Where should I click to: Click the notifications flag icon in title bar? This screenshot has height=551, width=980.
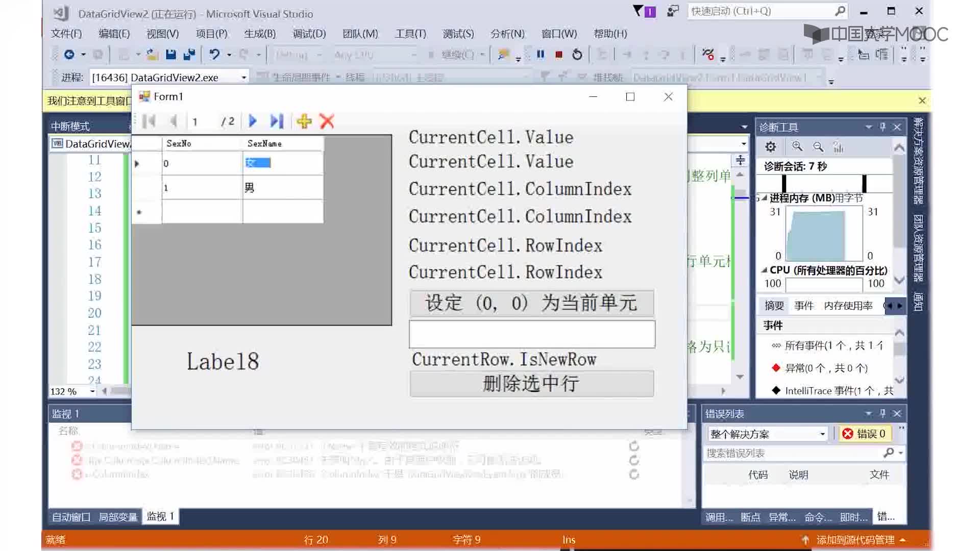pyautogui.click(x=644, y=11)
